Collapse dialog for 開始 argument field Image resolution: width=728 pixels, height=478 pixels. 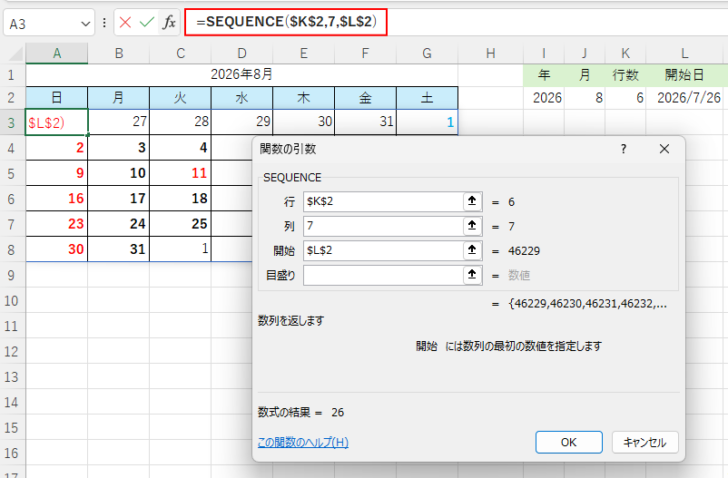(x=472, y=250)
